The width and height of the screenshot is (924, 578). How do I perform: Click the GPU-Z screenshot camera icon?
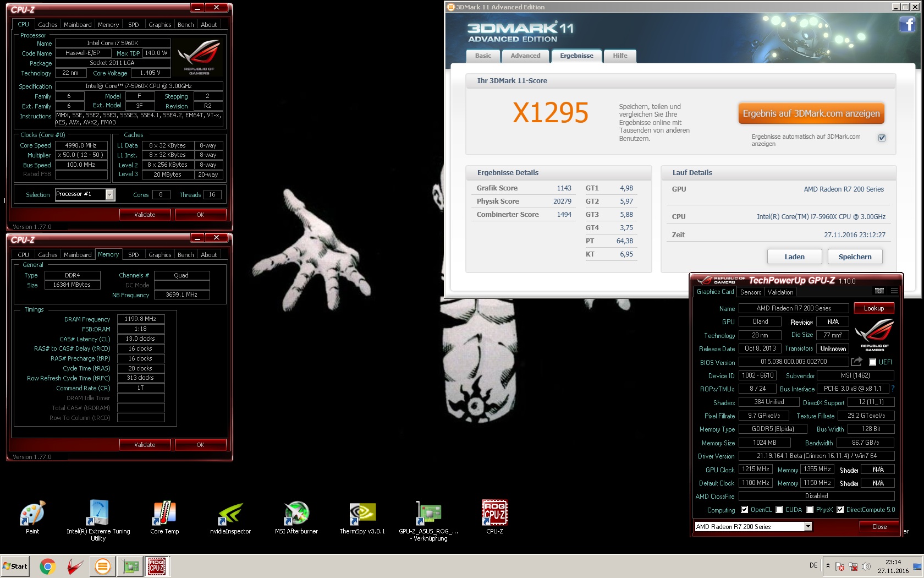tap(879, 291)
